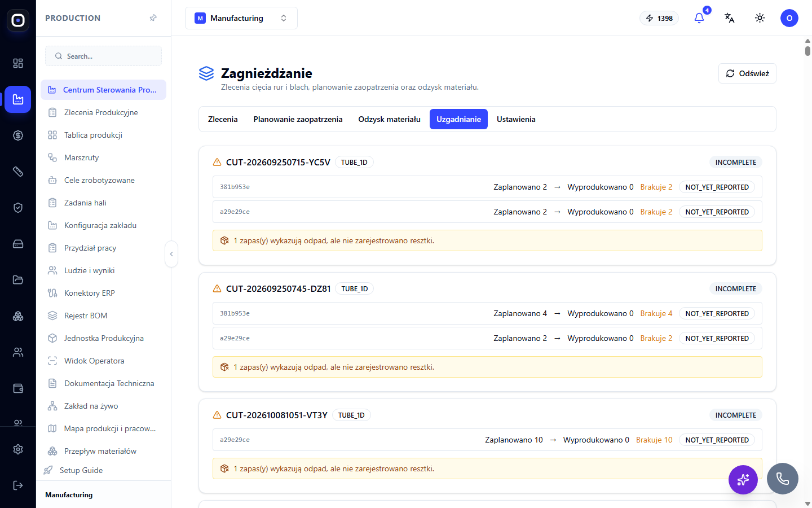The image size is (812, 508).
Task: Open Konektory ERP in sidebar
Action: [103, 293]
